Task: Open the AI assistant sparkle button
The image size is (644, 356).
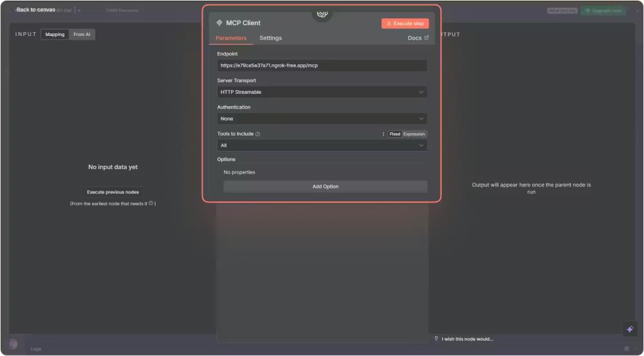Action: coord(630,329)
